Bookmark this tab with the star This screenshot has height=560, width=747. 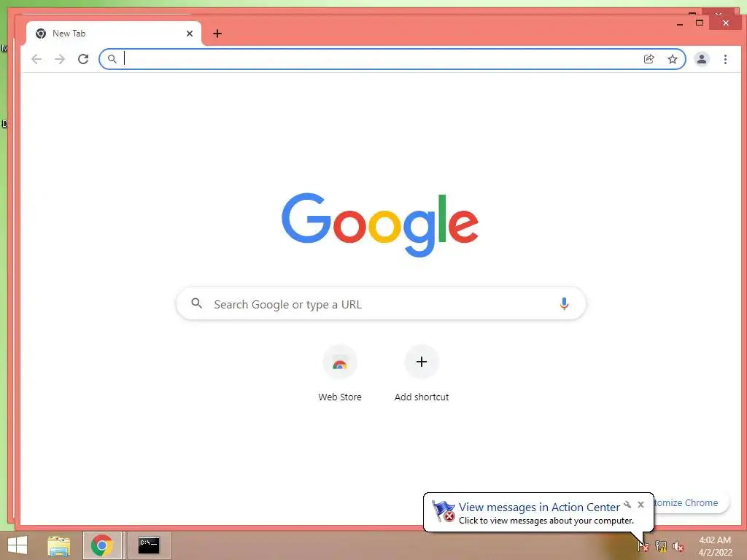[672, 59]
